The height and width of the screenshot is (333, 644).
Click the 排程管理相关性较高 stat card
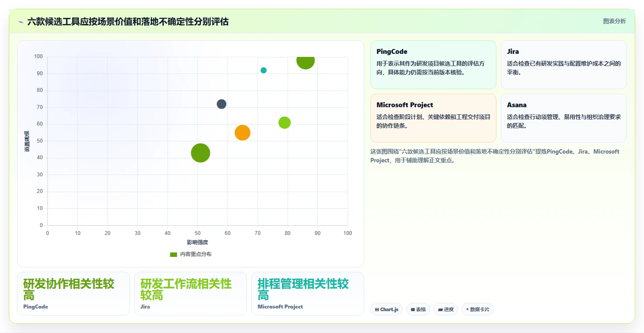click(307, 294)
